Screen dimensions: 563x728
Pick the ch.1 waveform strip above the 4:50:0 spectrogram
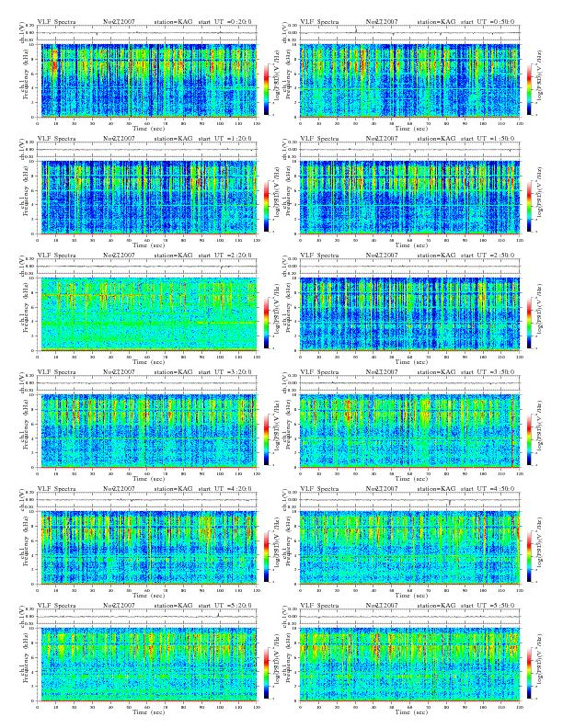409,500
